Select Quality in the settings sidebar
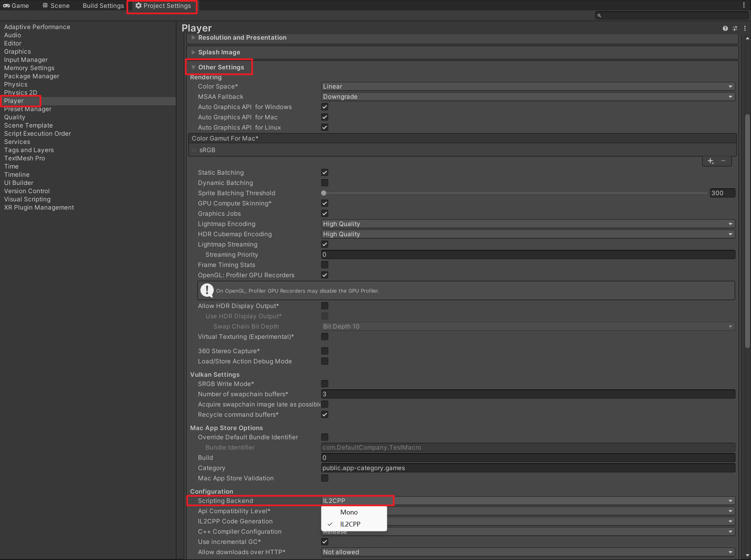 (x=15, y=117)
